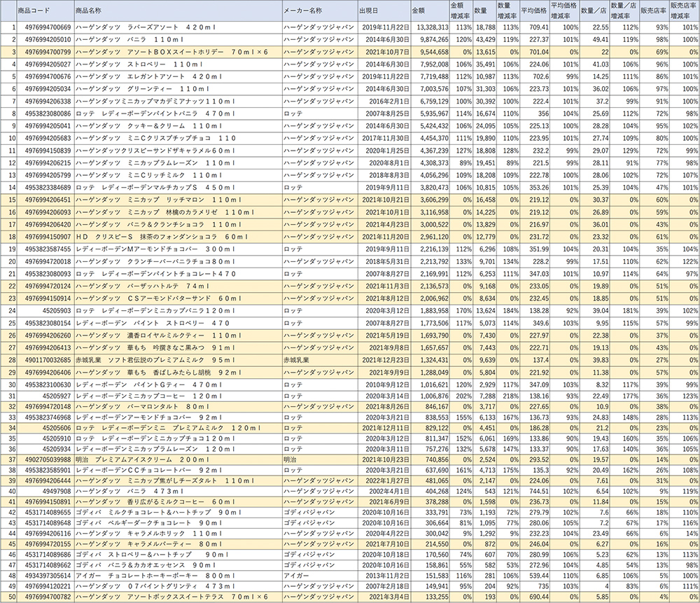Click cell 濃香ロイヤルミルクティー 110ml

tap(178, 335)
